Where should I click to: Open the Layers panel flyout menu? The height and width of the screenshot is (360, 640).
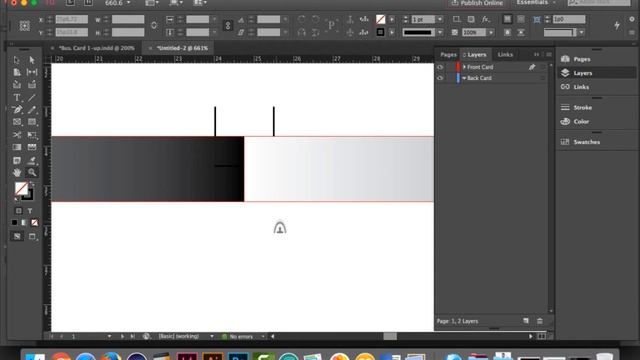pyautogui.click(x=549, y=54)
